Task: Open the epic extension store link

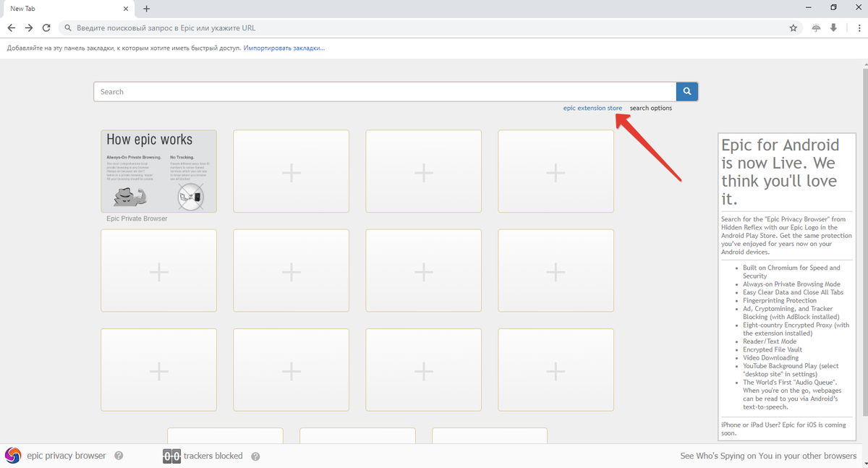Action: [x=592, y=109]
